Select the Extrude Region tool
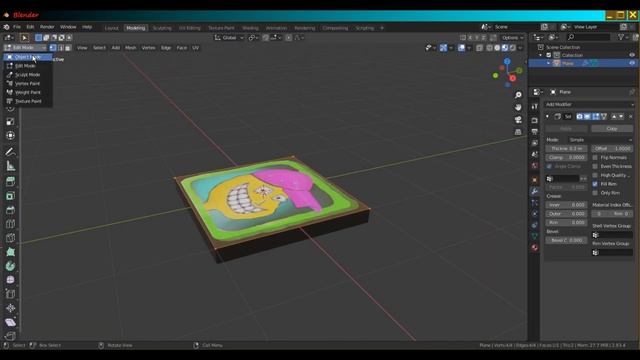640x360 pixels. tap(11, 182)
